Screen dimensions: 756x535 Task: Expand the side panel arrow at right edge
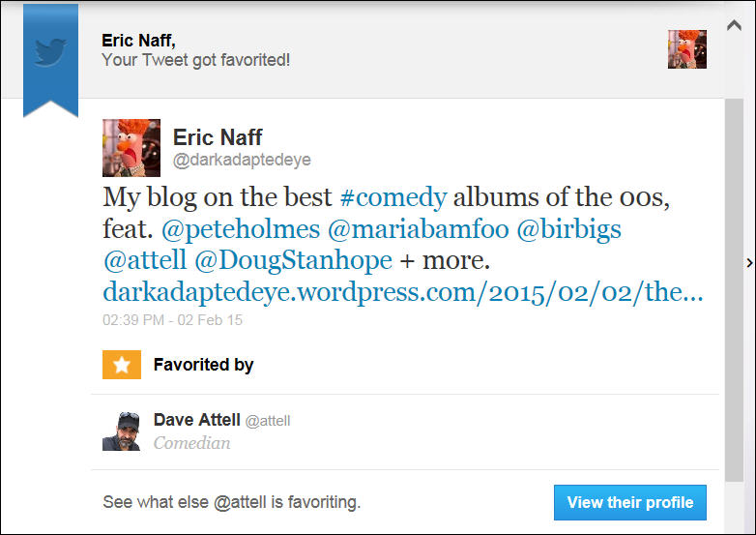coord(750,262)
